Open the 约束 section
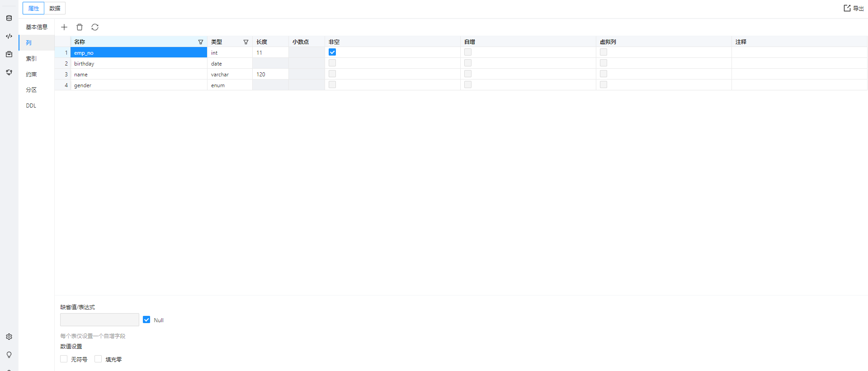The width and height of the screenshot is (868, 371). coord(36,74)
